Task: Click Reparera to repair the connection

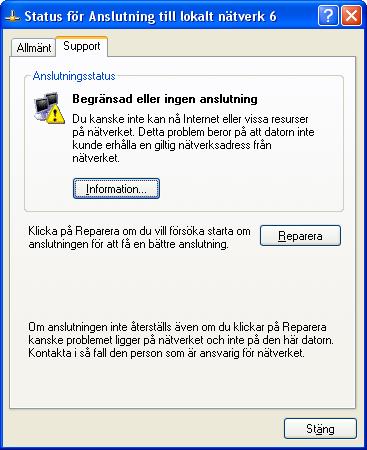Action: coord(300,236)
